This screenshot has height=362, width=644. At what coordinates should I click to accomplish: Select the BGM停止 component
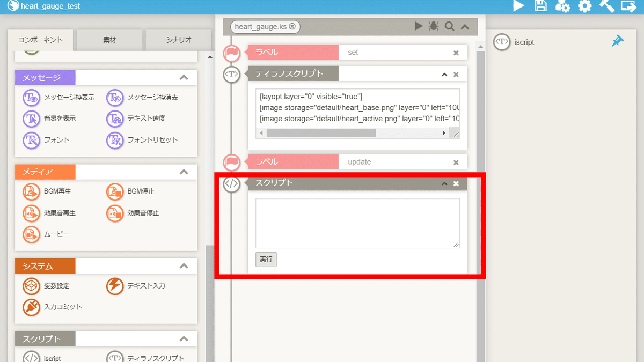click(130, 191)
